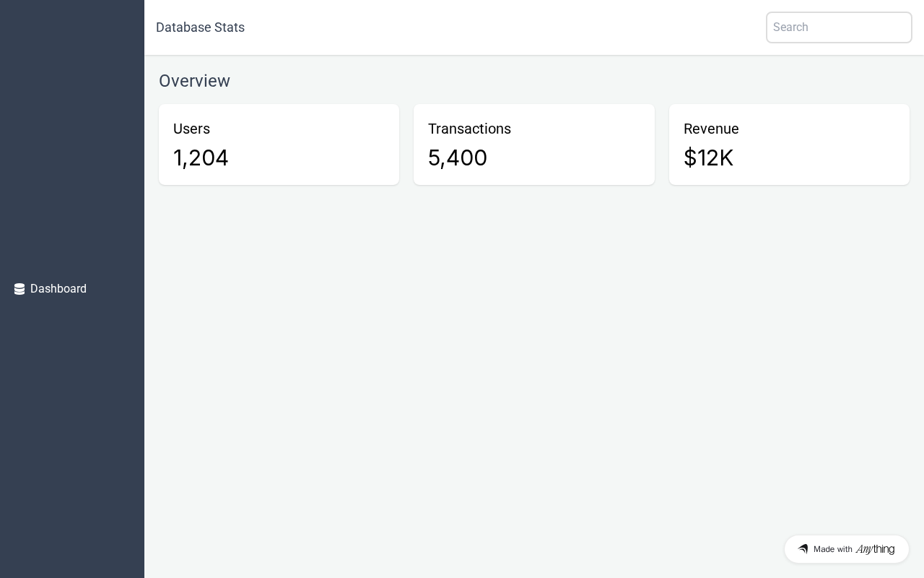924x578 pixels.
Task: Click the "Made with" badge text
Action: (x=833, y=549)
